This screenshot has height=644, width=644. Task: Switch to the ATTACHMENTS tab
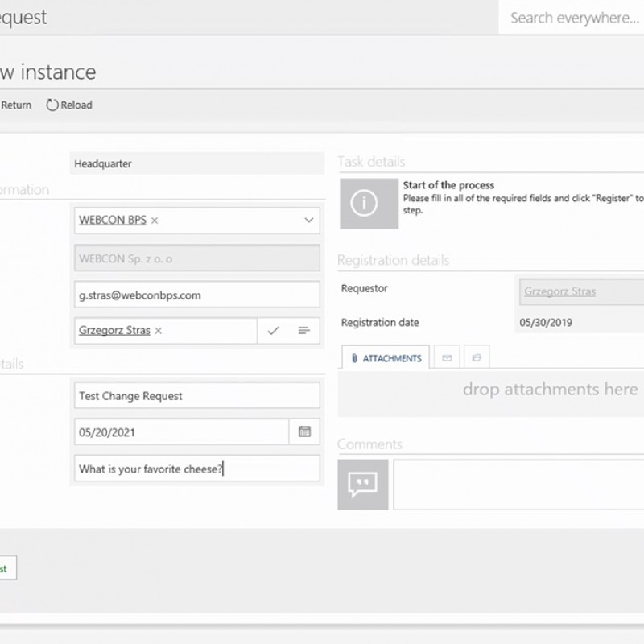(x=386, y=358)
